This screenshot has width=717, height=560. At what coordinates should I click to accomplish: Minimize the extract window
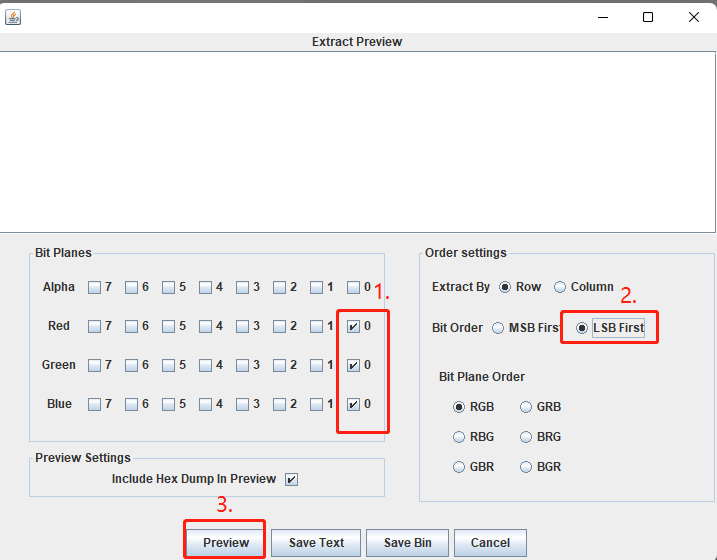pyautogui.click(x=603, y=17)
